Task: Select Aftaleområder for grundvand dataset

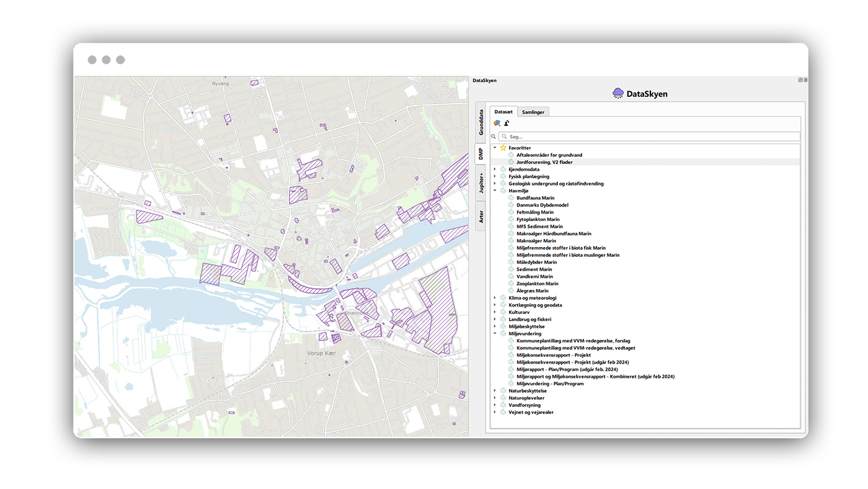Action: (x=549, y=155)
